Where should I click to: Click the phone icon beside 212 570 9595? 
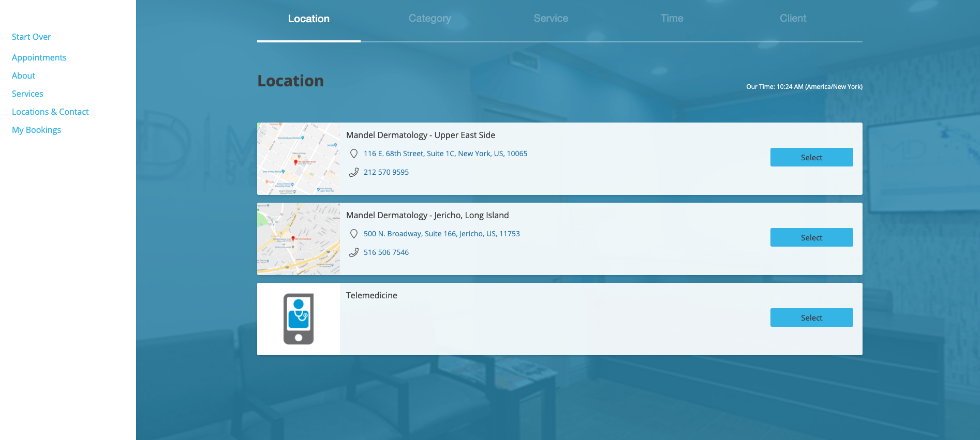354,172
